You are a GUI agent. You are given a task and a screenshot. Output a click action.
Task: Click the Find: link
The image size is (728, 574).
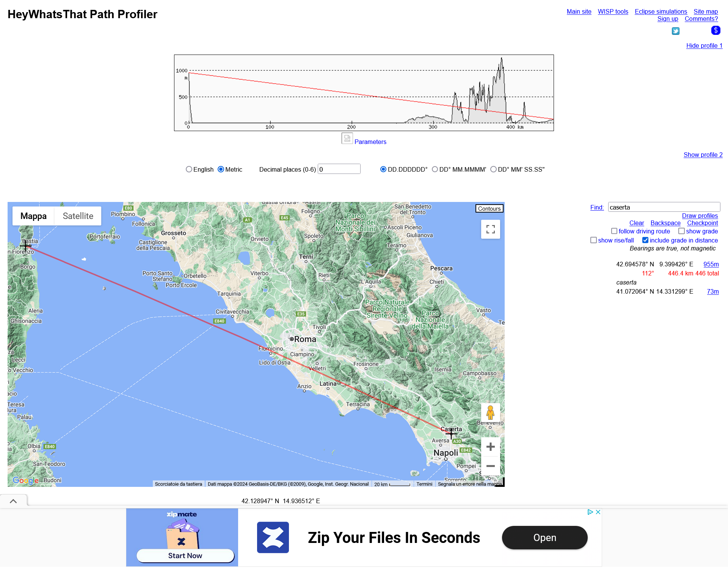[597, 208]
